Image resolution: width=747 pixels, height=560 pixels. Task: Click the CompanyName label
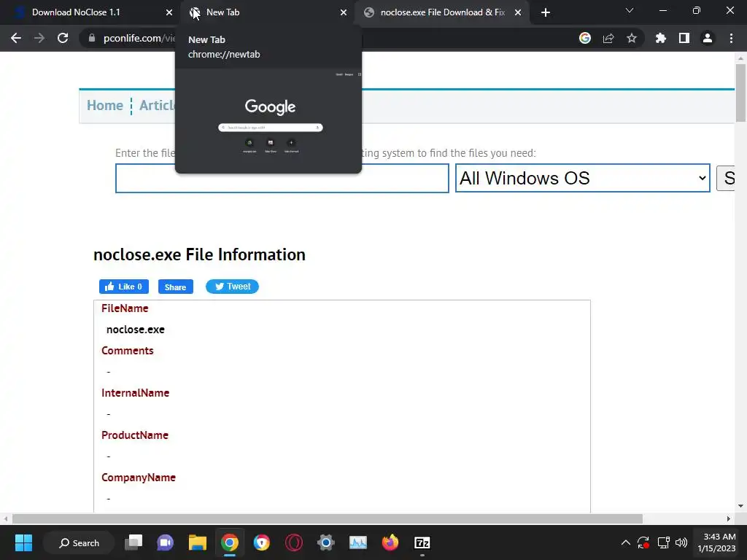tap(139, 478)
